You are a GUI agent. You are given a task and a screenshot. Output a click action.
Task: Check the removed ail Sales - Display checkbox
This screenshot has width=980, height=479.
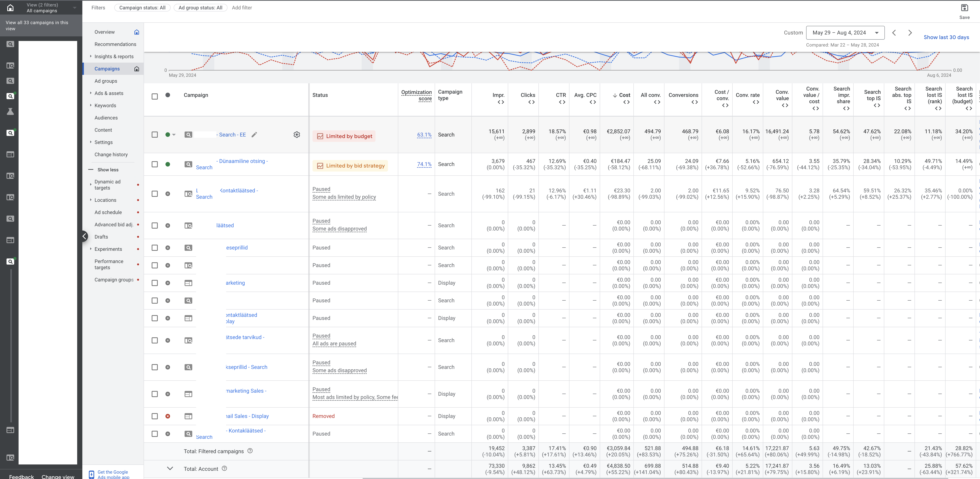point(155,416)
